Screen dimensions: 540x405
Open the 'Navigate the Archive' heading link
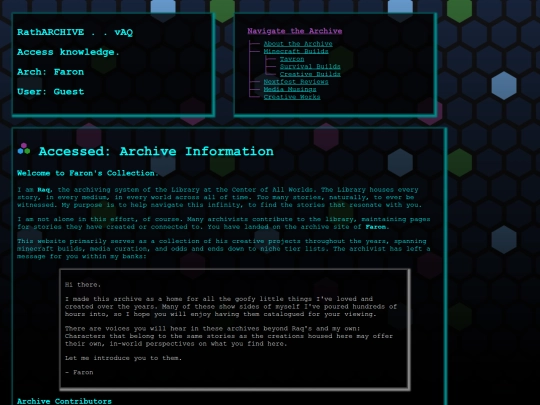pyautogui.click(x=295, y=31)
